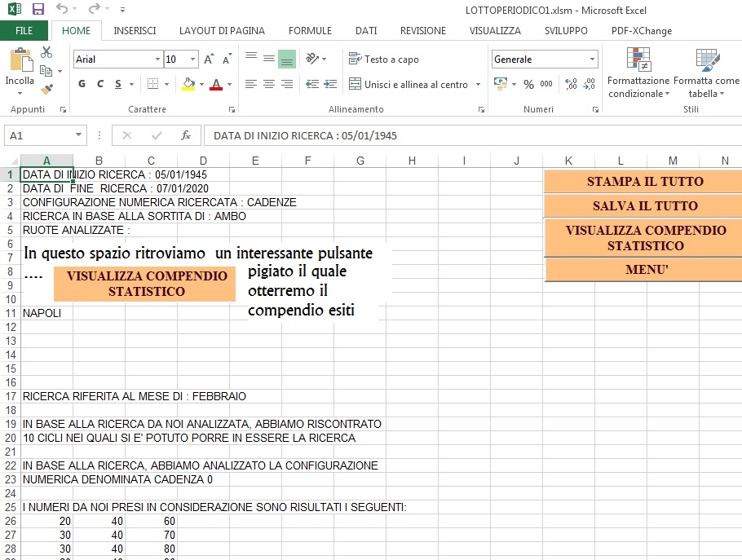The height and width of the screenshot is (560, 742).
Task: Click the text orientation icon
Action: pos(312,59)
